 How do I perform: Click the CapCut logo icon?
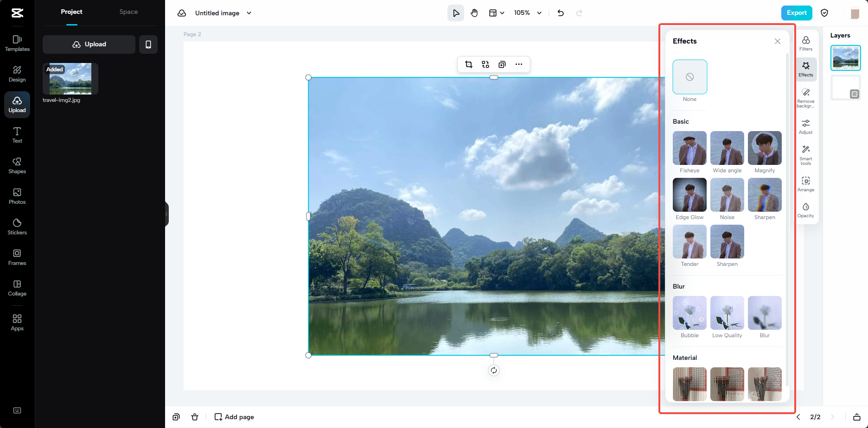(17, 13)
